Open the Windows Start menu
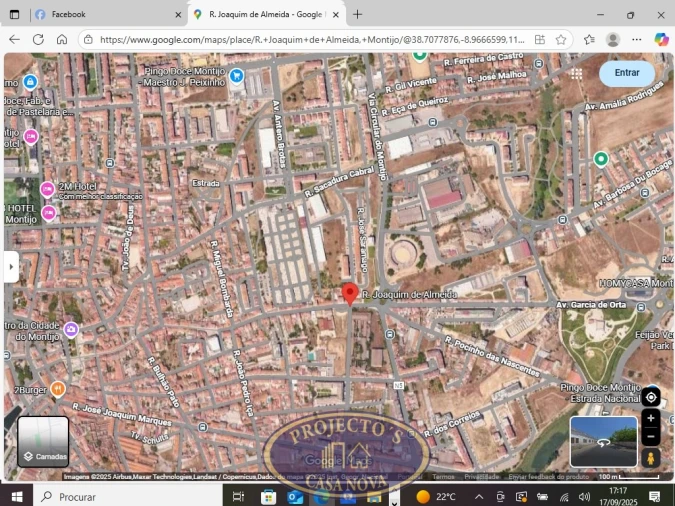The width and height of the screenshot is (675, 506). (x=16, y=496)
